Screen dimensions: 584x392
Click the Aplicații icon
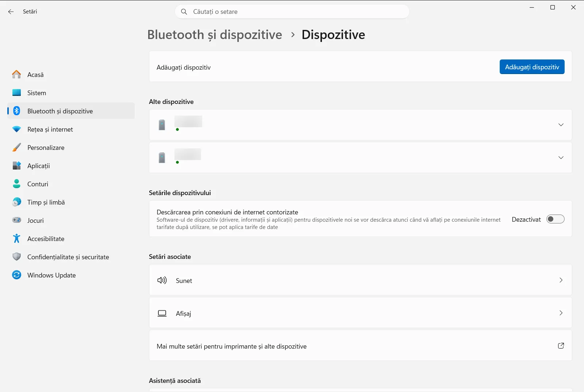pyautogui.click(x=16, y=166)
